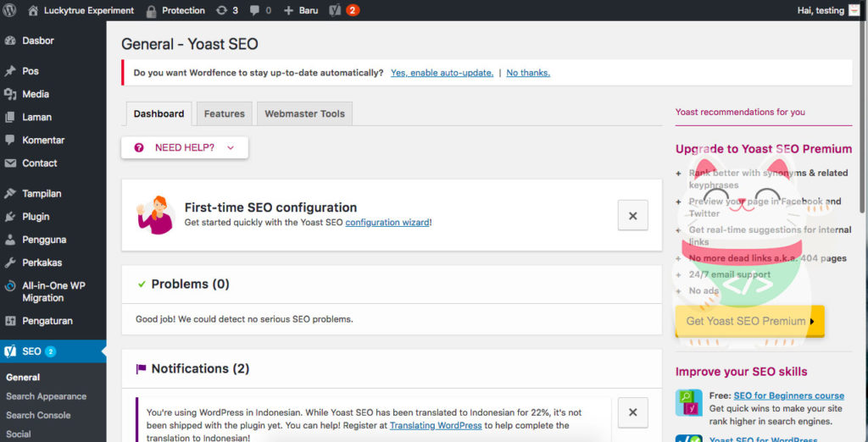Open Yoast icon with 2 notifications in admin bar
Viewport: 868px width, 442px height.
(344, 10)
